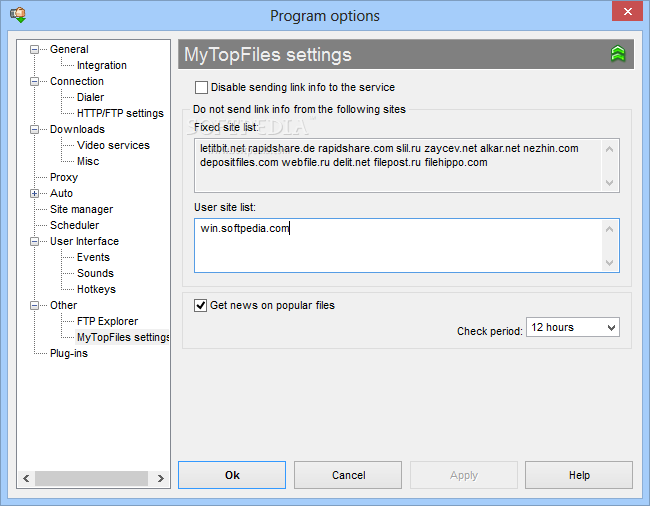This screenshot has height=506, width=650.
Task: Collapse the Other tree node
Action: click(34, 305)
